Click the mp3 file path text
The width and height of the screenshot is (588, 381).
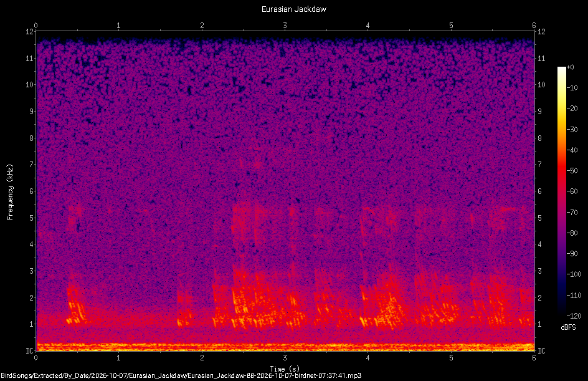click(x=181, y=376)
